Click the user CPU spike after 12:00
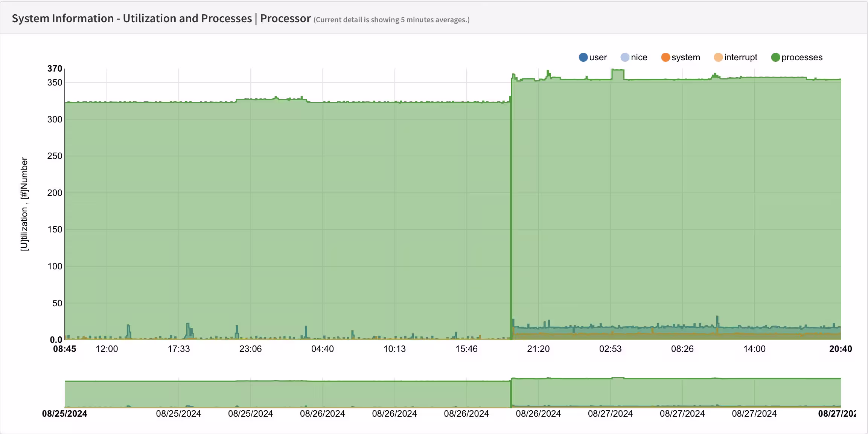Image resolution: width=868 pixels, height=434 pixels. (x=129, y=332)
